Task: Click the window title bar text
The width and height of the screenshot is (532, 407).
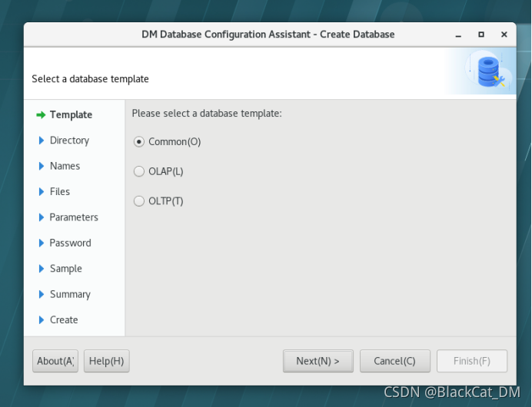Action: [268, 35]
